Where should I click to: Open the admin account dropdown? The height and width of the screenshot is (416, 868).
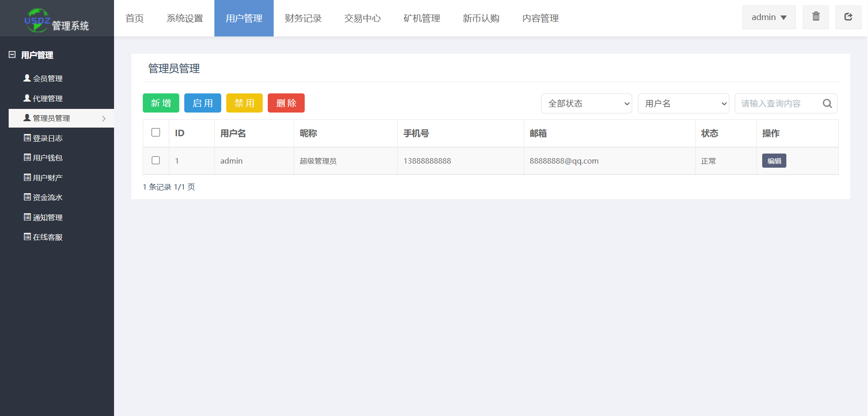769,17
